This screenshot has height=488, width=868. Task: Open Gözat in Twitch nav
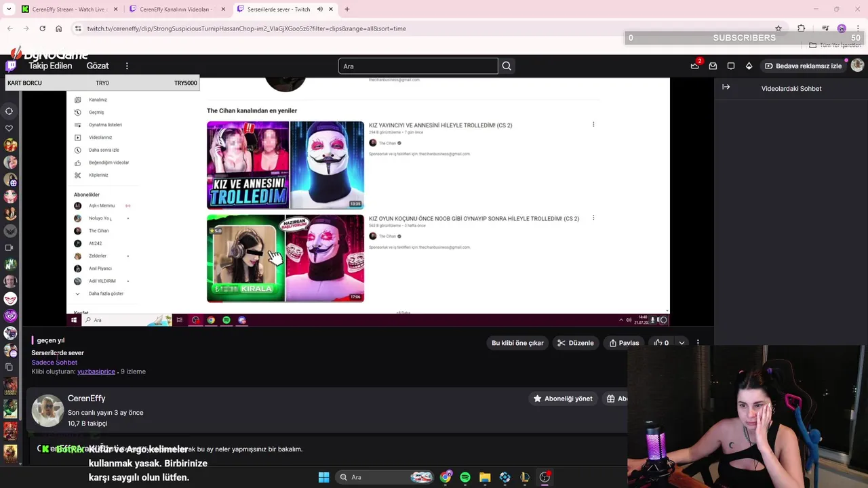coord(98,66)
